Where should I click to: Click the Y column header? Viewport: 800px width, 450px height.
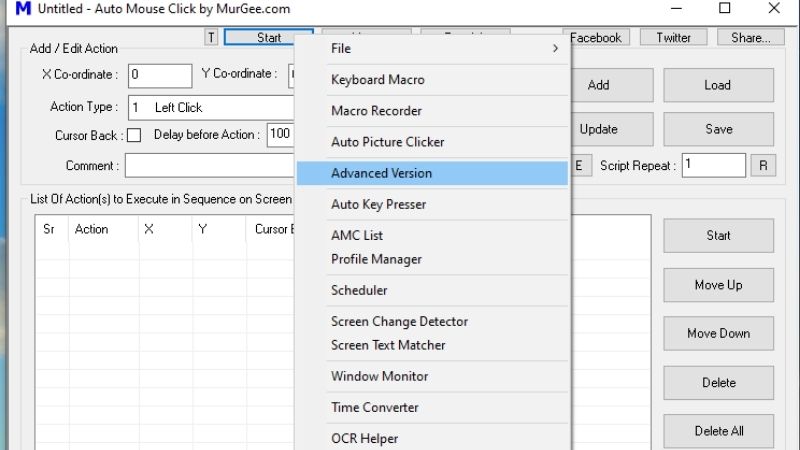point(219,229)
